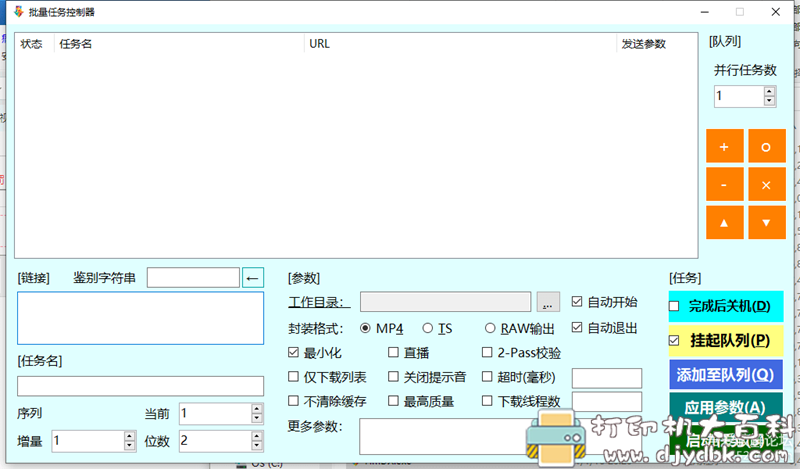Click the orange circle queue button
Screen dimensions: 800x469
766,146
